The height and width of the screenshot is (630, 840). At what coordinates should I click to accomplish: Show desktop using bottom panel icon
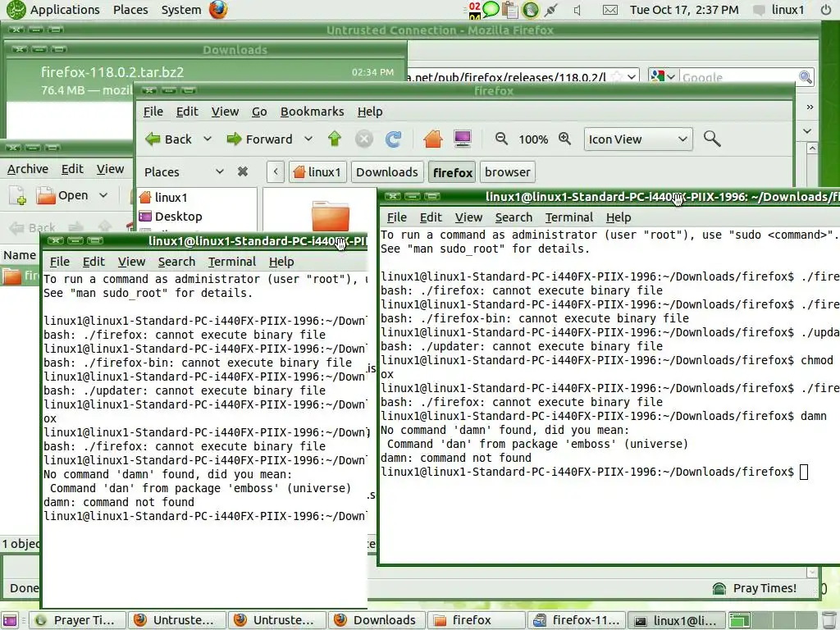(10, 620)
